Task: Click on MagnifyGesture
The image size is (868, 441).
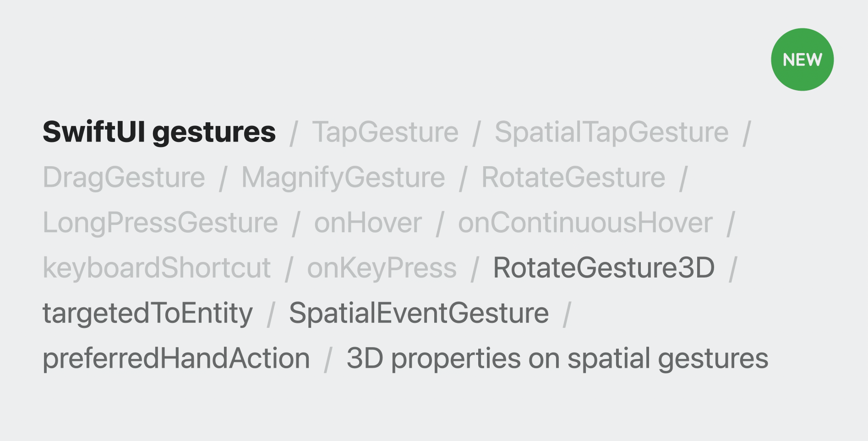Action: coord(343,178)
